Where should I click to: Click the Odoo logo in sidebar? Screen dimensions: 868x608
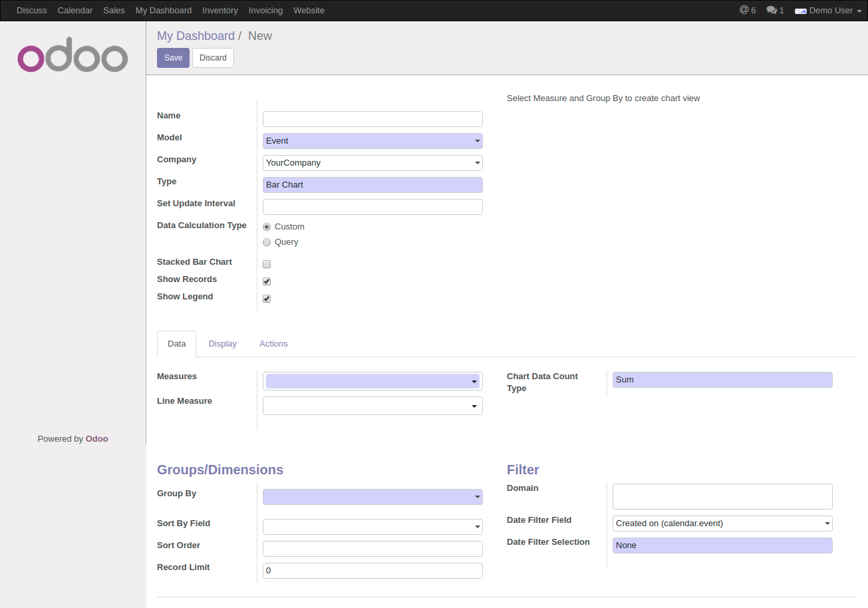[x=72, y=59]
